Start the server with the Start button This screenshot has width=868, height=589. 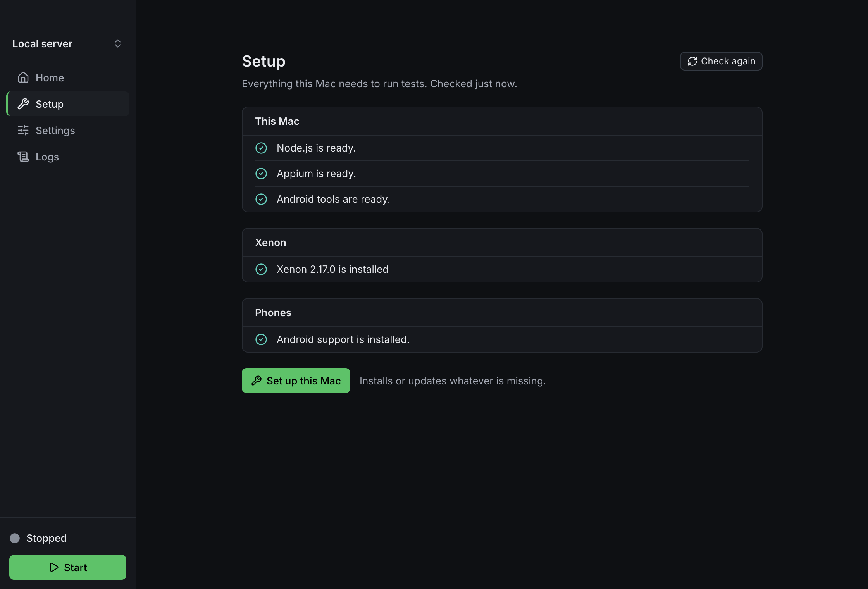[x=68, y=567]
